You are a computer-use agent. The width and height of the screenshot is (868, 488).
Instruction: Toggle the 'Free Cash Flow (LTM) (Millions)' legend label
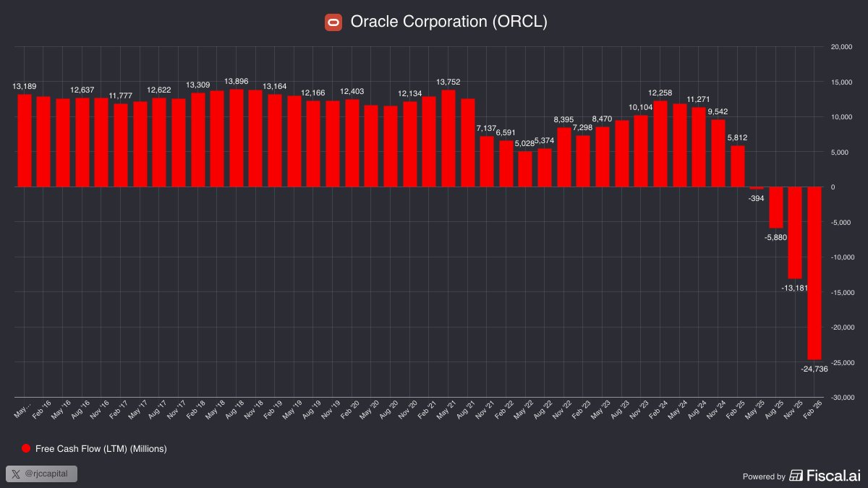point(101,448)
